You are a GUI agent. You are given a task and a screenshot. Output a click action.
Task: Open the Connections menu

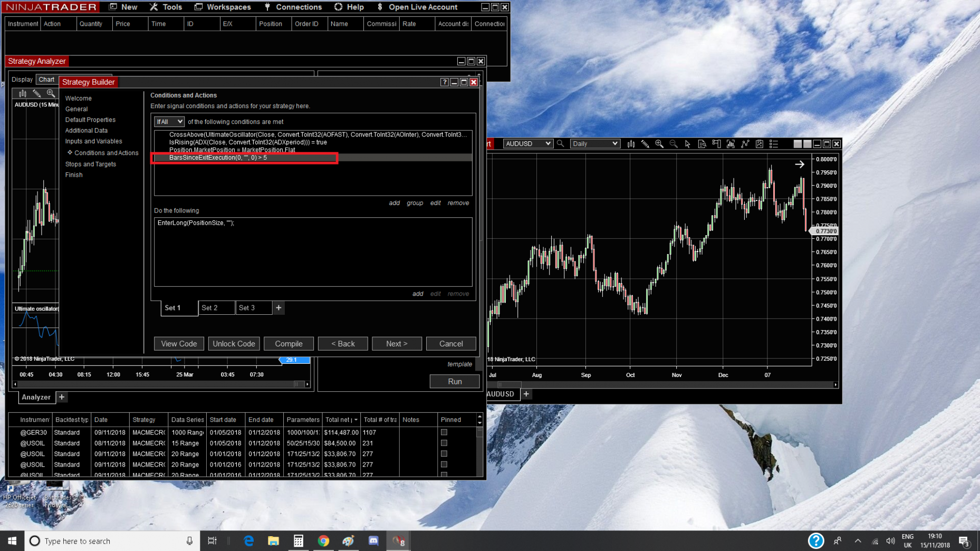pyautogui.click(x=293, y=7)
